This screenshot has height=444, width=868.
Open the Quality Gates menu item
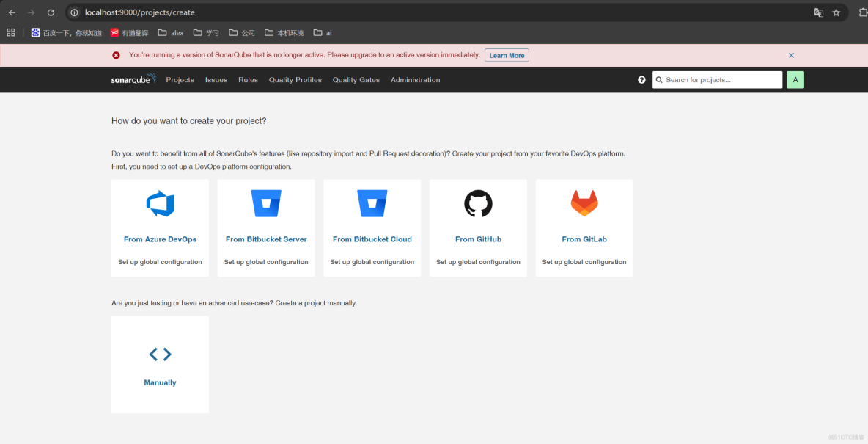pyautogui.click(x=356, y=80)
